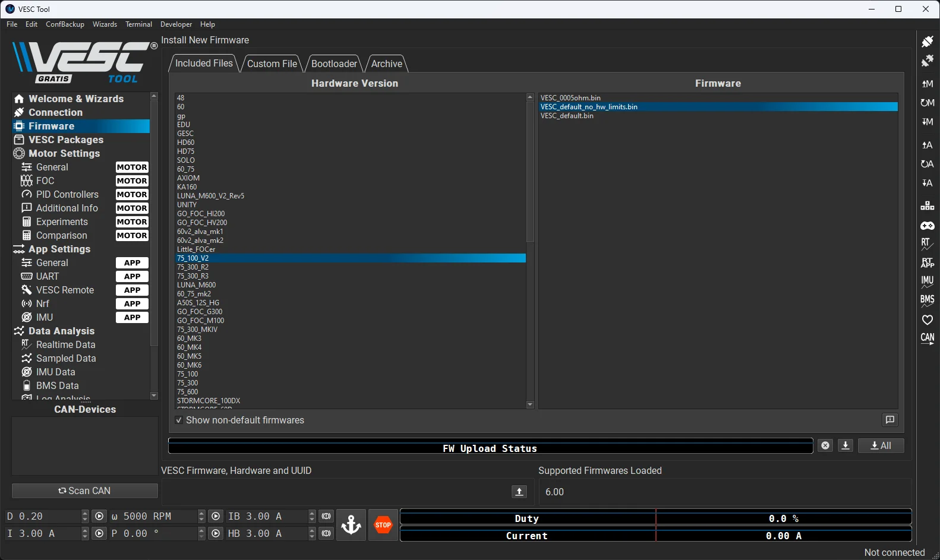The image size is (940, 560).
Task: Click the I 3.00 A current input field
Action: tap(43, 534)
